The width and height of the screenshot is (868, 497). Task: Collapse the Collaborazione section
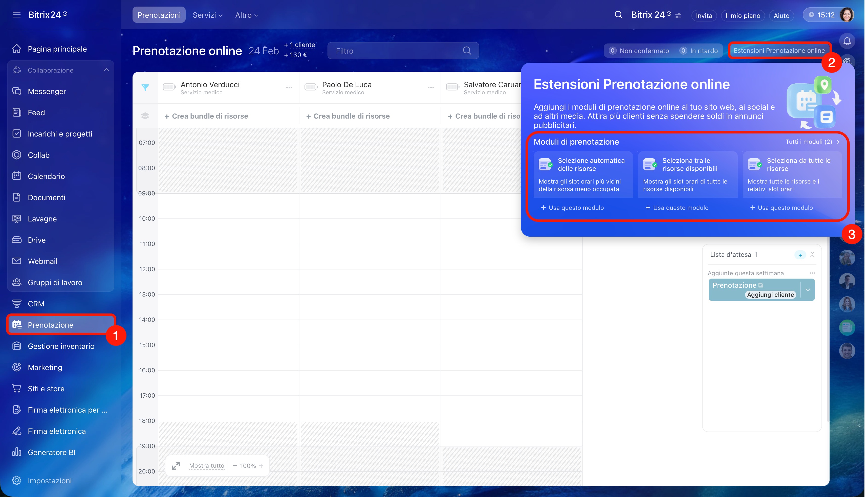click(x=106, y=70)
